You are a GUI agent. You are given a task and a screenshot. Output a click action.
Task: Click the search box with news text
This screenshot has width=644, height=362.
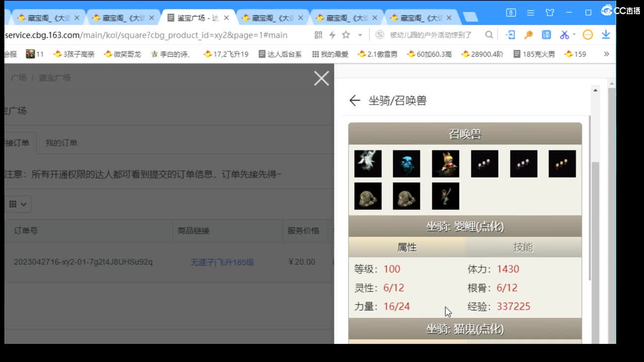tap(431, 35)
